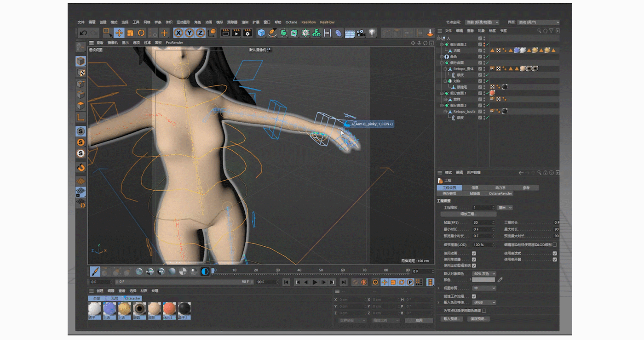Open the 文件 menu in the main menu bar
This screenshot has width=644, height=340.
(x=81, y=22)
